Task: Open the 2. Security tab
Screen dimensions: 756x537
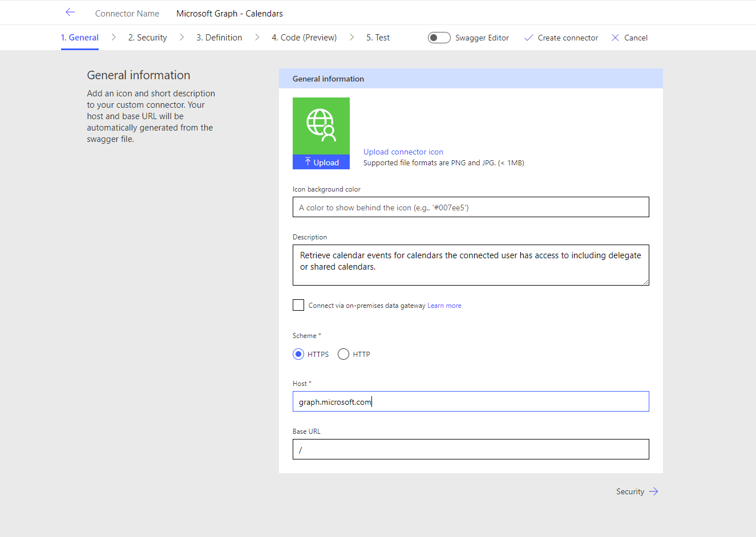Action: click(147, 38)
